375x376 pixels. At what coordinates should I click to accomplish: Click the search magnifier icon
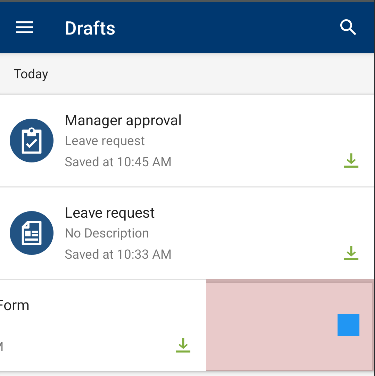pyautogui.click(x=348, y=27)
